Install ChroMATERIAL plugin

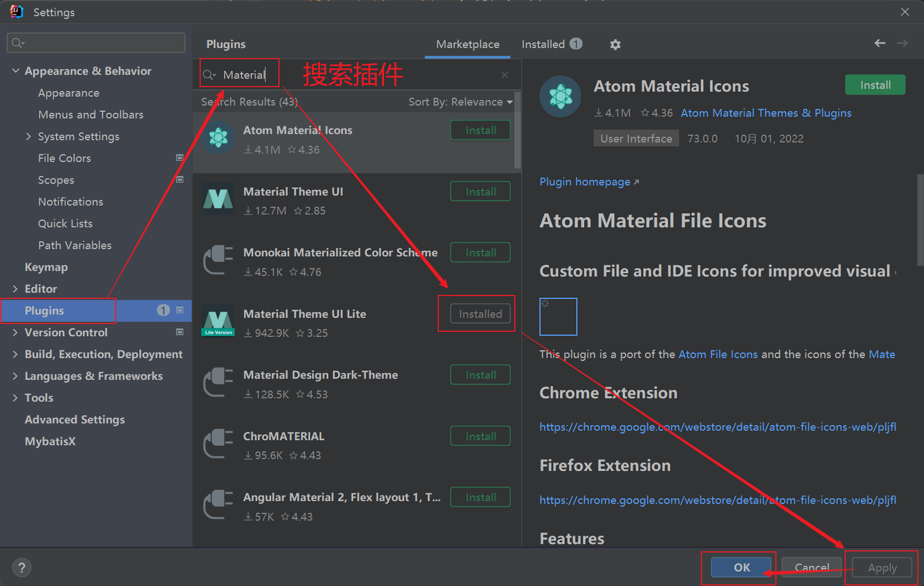pos(481,436)
